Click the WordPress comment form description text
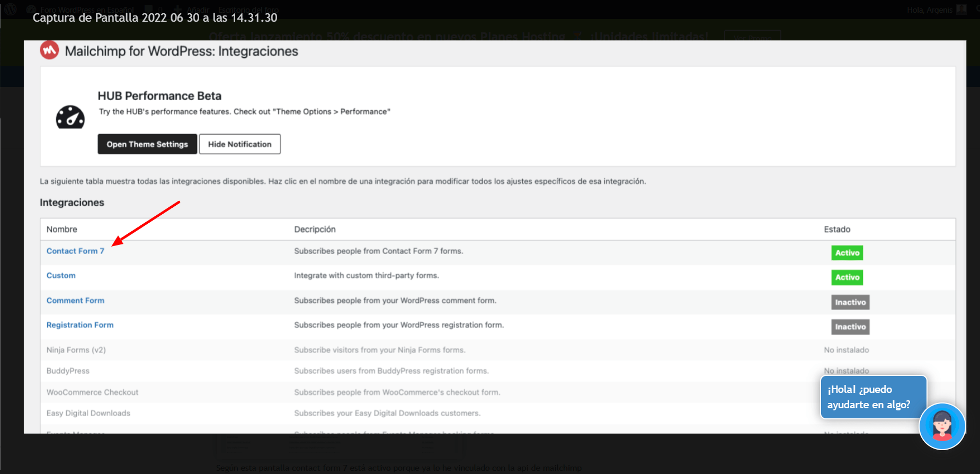The width and height of the screenshot is (980, 474). (x=395, y=301)
